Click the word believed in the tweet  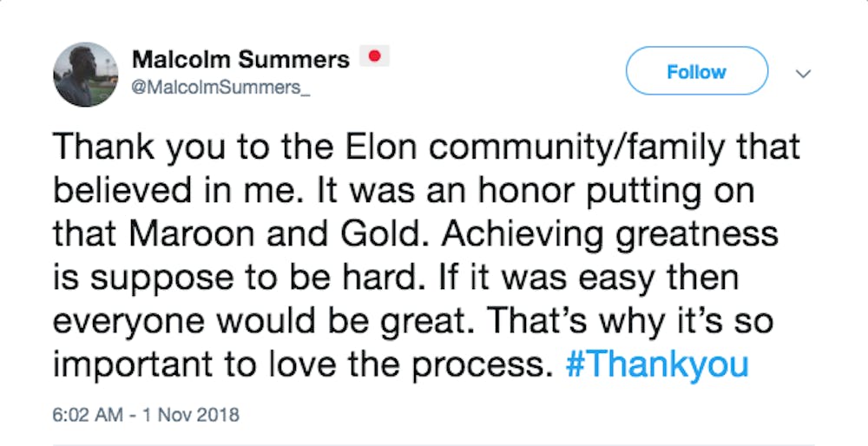point(122,191)
